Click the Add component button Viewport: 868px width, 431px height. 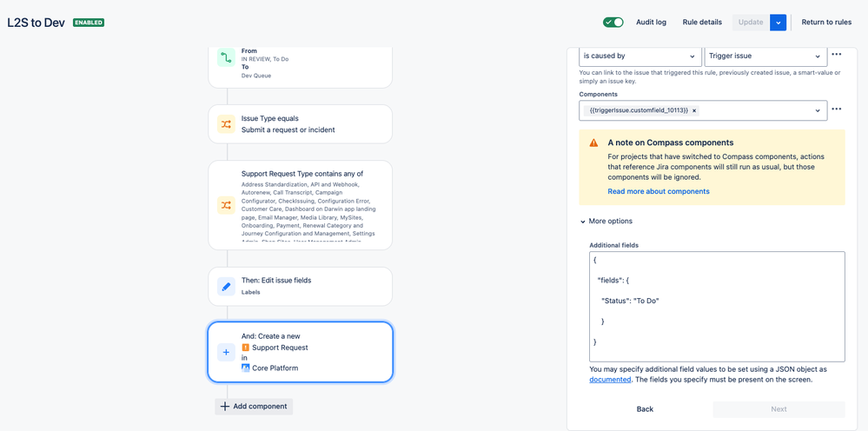[x=254, y=406]
